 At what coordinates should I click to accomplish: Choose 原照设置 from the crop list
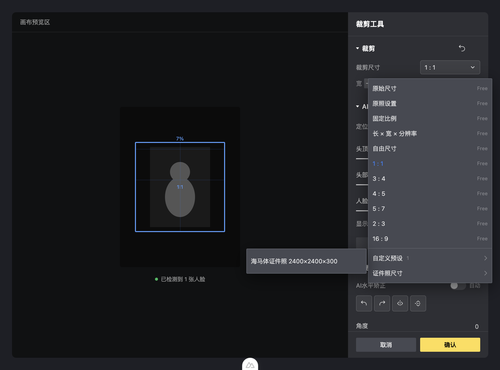pos(430,103)
